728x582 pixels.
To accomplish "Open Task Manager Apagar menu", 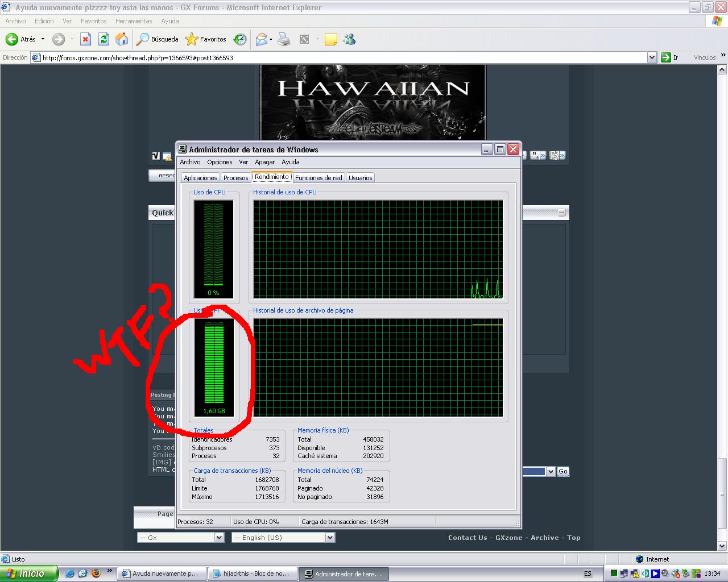I will (265, 162).
